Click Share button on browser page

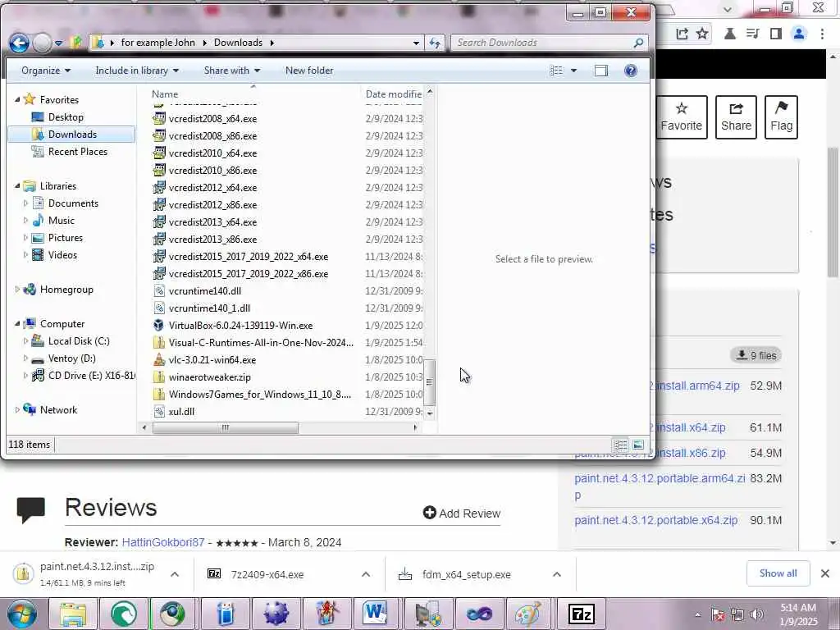coord(736,117)
